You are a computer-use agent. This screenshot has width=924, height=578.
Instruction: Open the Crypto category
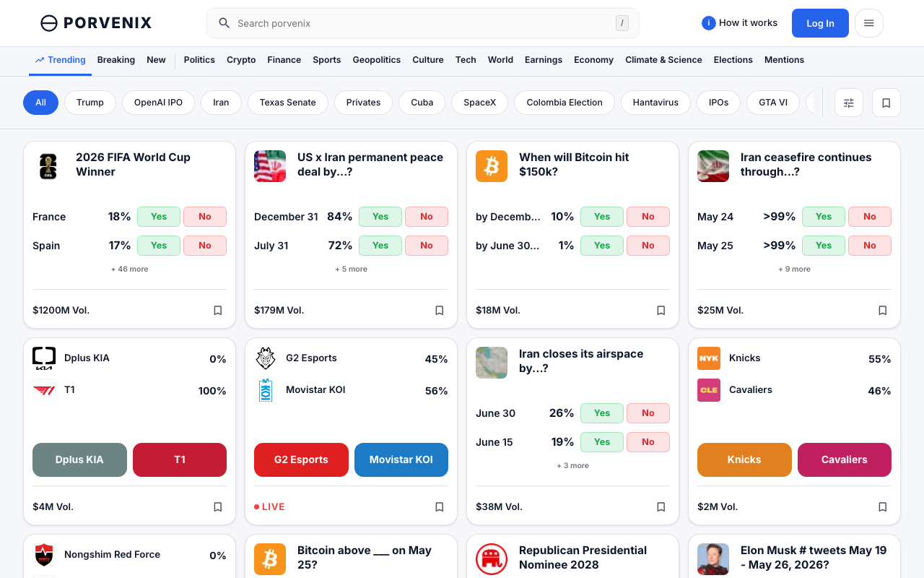click(x=241, y=60)
